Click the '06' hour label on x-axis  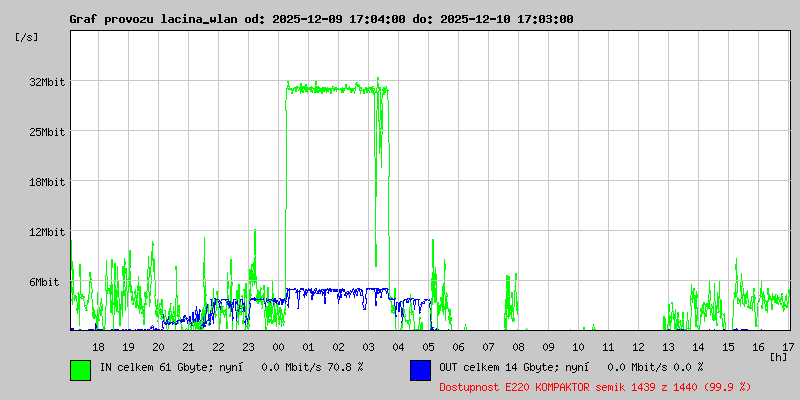pyautogui.click(x=458, y=347)
